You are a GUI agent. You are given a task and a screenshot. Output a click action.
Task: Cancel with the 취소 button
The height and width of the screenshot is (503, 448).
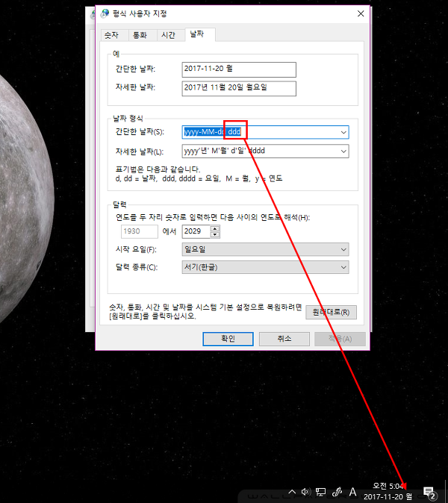click(x=284, y=339)
